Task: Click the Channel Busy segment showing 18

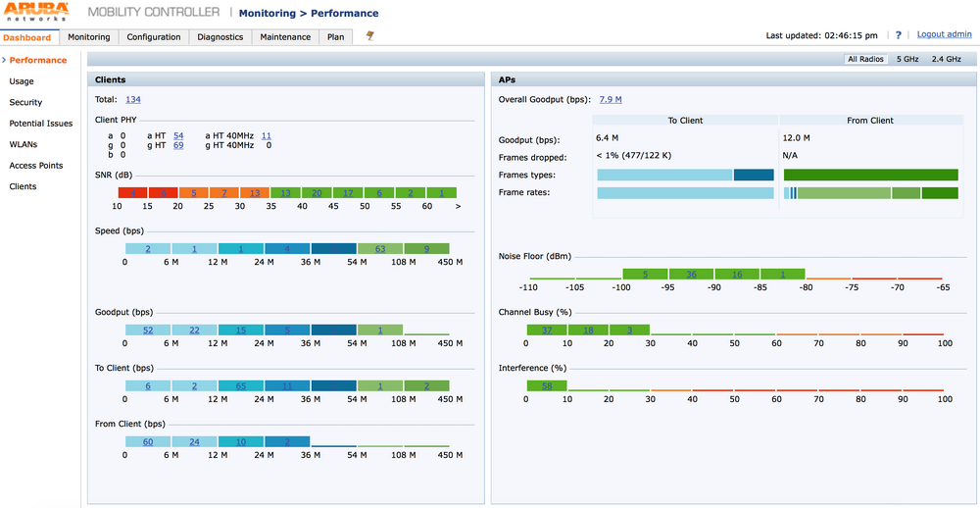Action: (x=588, y=330)
